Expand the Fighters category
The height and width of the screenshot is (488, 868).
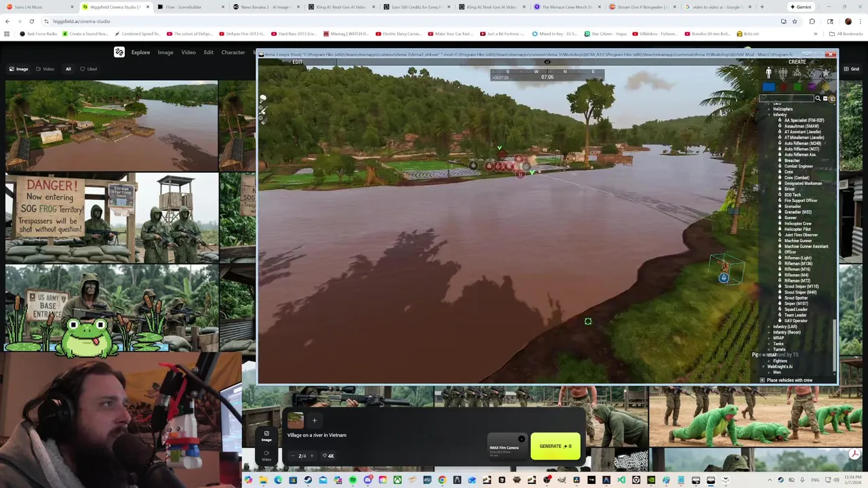(x=769, y=361)
